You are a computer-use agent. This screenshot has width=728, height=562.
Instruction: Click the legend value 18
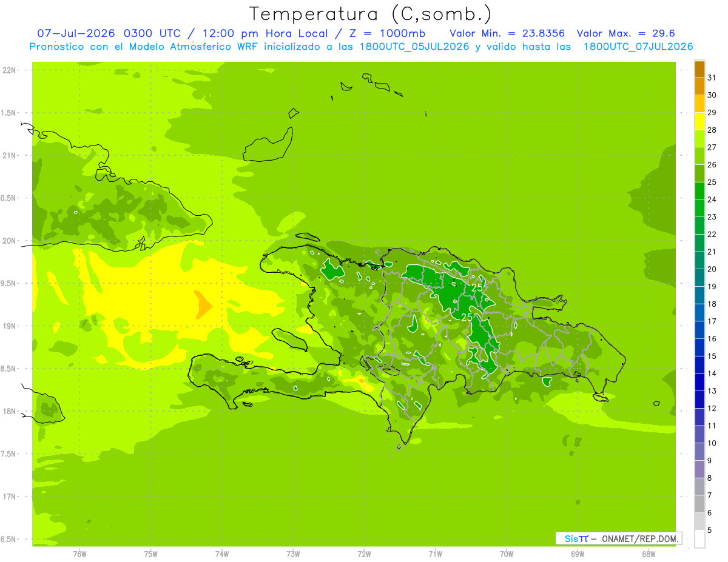click(712, 304)
